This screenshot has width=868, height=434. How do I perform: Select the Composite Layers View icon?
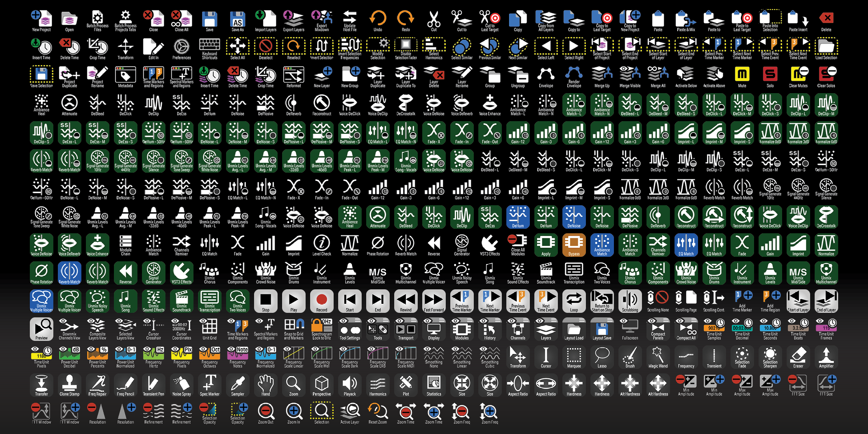tap(97, 329)
